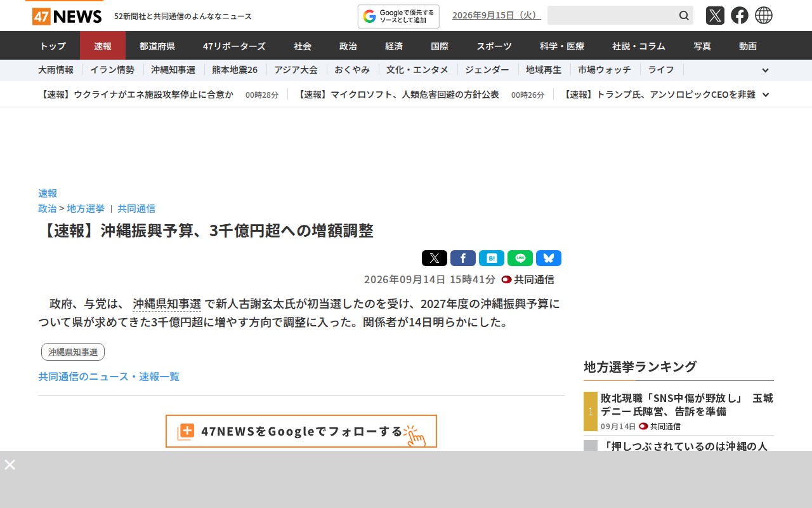
Task: Select the 速報 navigation tab
Action: pos(103,46)
